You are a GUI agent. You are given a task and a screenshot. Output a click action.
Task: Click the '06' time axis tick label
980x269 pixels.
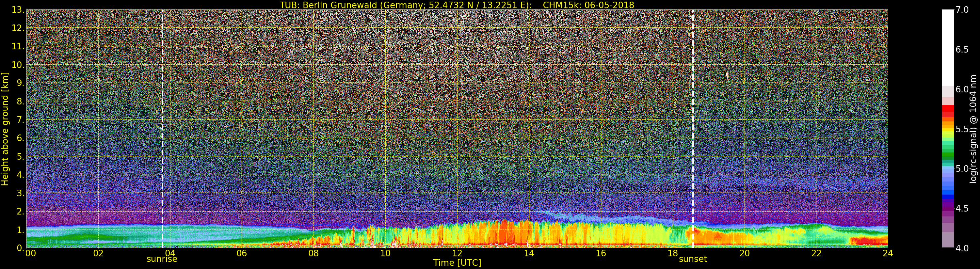coord(242,253)
